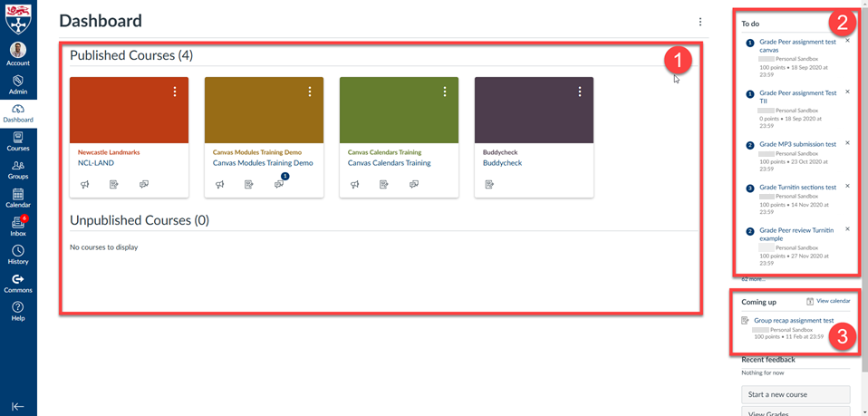Open Canvas Calendars Training dark title link
The image size is (868, 416).
pos(390,163)
